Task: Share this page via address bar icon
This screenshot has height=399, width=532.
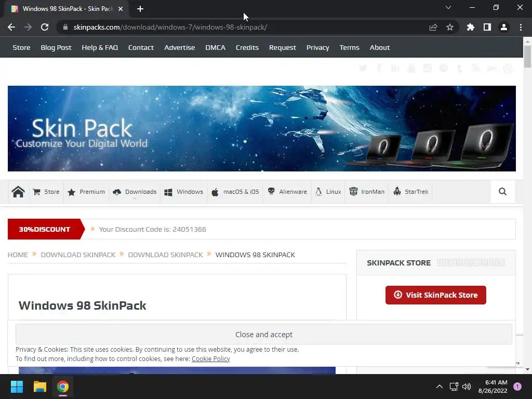Action: (433, 27)
